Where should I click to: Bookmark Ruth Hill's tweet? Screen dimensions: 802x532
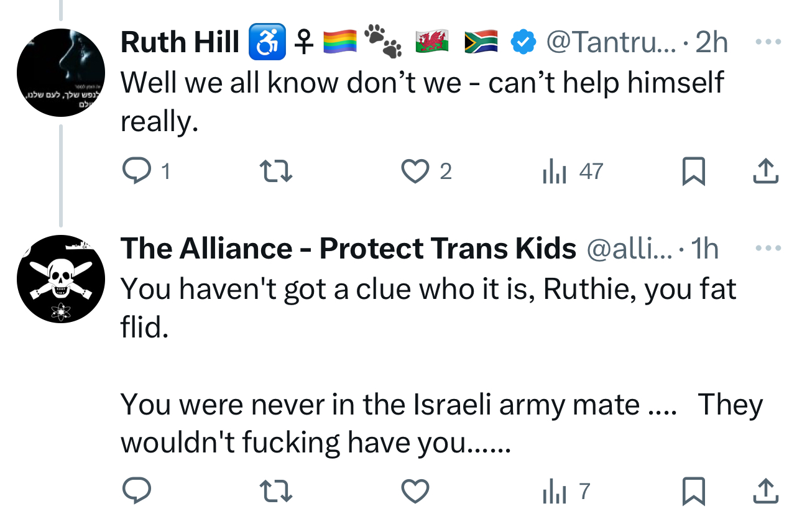click(x=693, y=171)
